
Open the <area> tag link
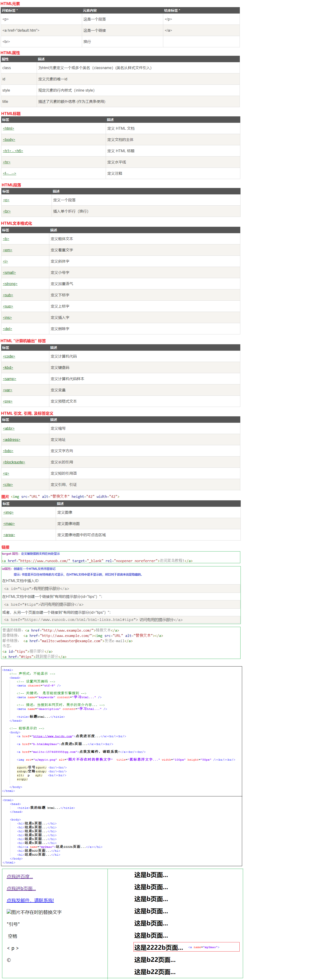(x=9, y=535)
